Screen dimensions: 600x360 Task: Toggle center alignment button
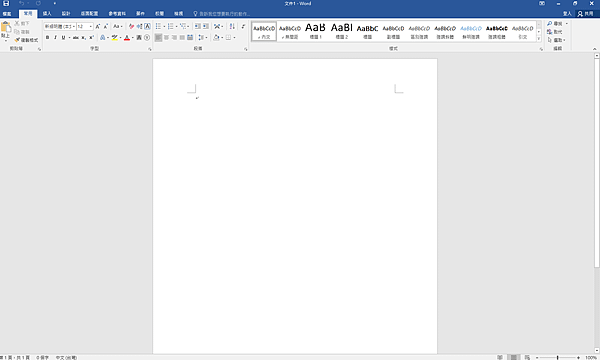(x=166, y=37)
